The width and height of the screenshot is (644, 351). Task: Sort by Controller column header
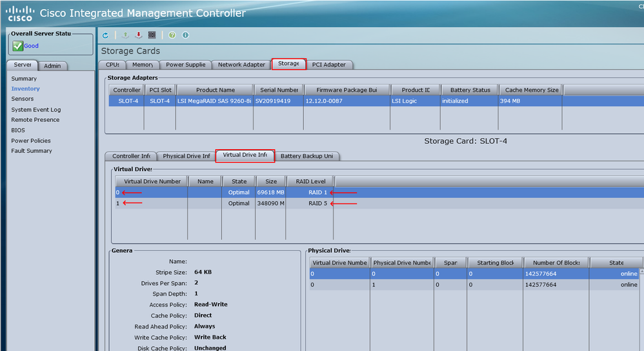(126, 90)
